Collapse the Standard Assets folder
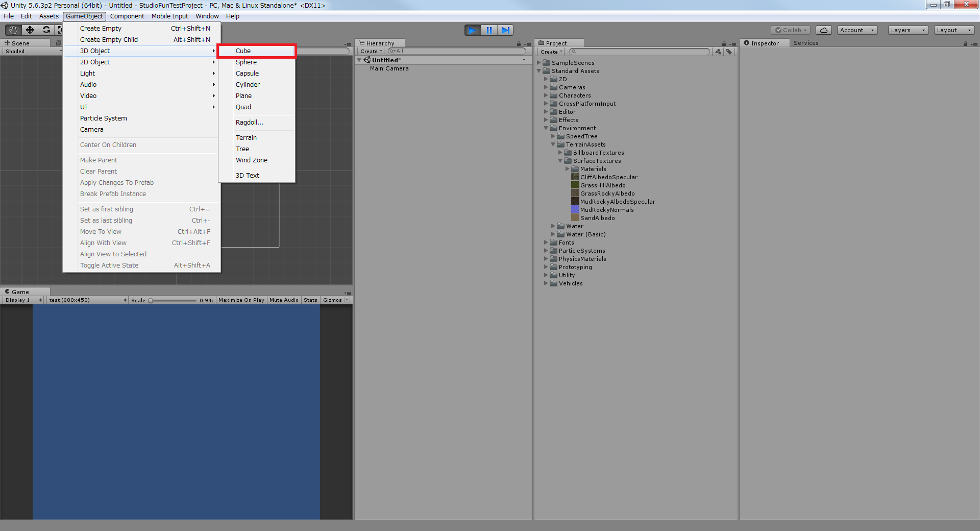The width and height of the screenshot is (980, 531). 539,71
